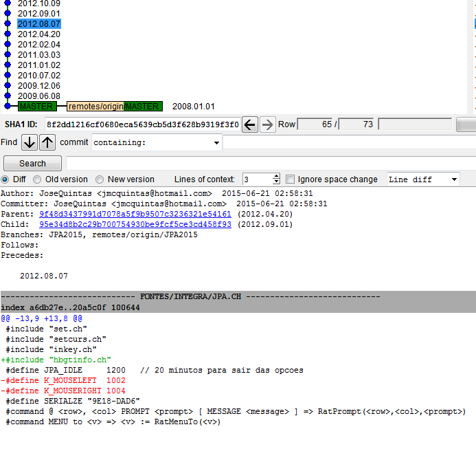Increase lines of context with the spinner
Viewport: 476px width, 460px height.
(x=276, y=177)
